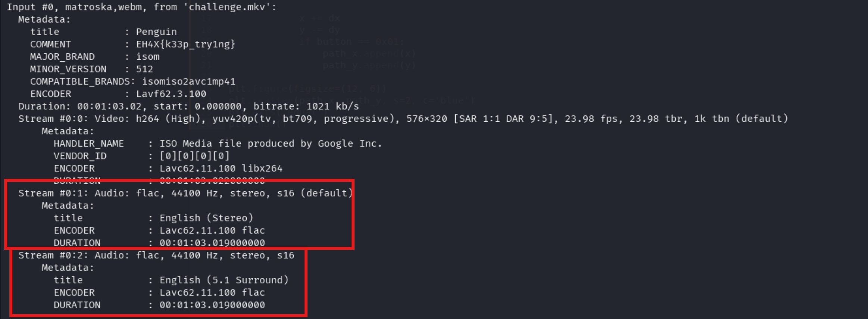Click the MAJOR_BRAND value 'isom'

[147, 57]
